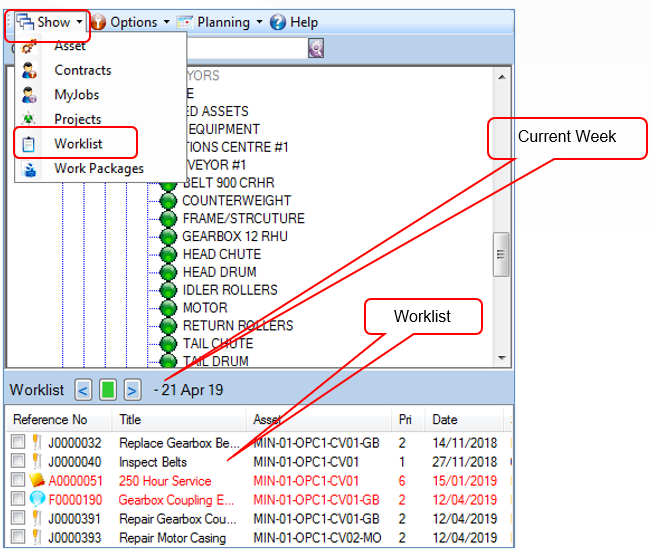653x555 pixels.
Task: Open the Show dropdown menu
Action: tap(50, 22)
